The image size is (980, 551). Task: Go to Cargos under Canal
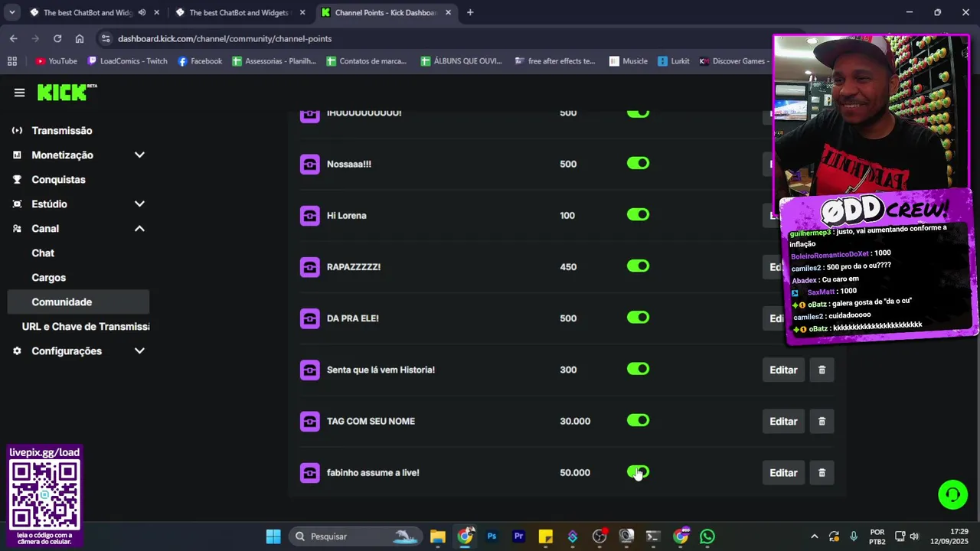pos(48,278)
